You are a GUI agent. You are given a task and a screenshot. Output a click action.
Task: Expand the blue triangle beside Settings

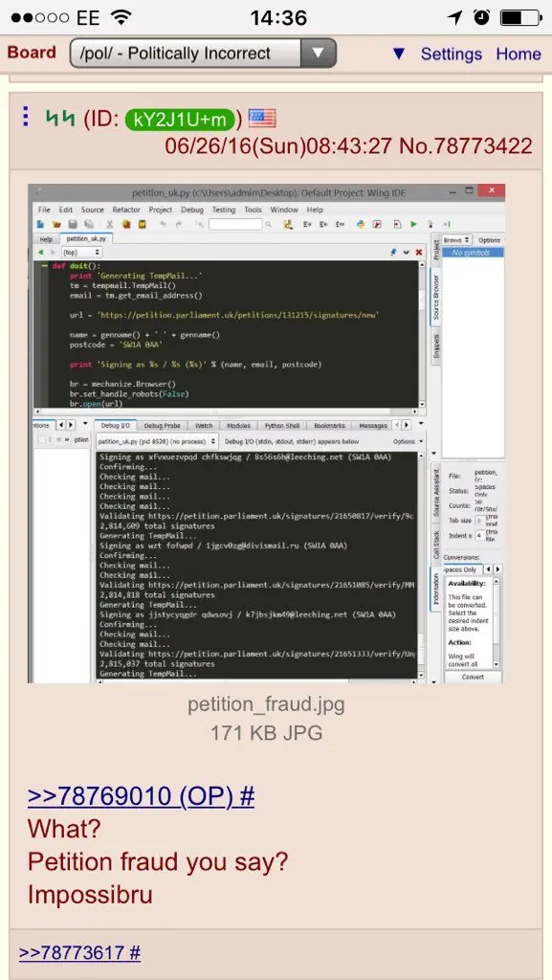(x=399, y=54)
